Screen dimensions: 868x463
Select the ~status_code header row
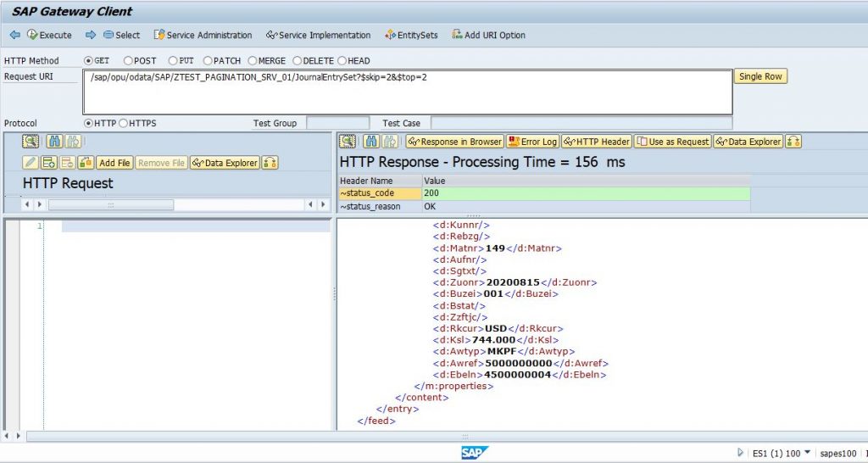pos(545,193)
